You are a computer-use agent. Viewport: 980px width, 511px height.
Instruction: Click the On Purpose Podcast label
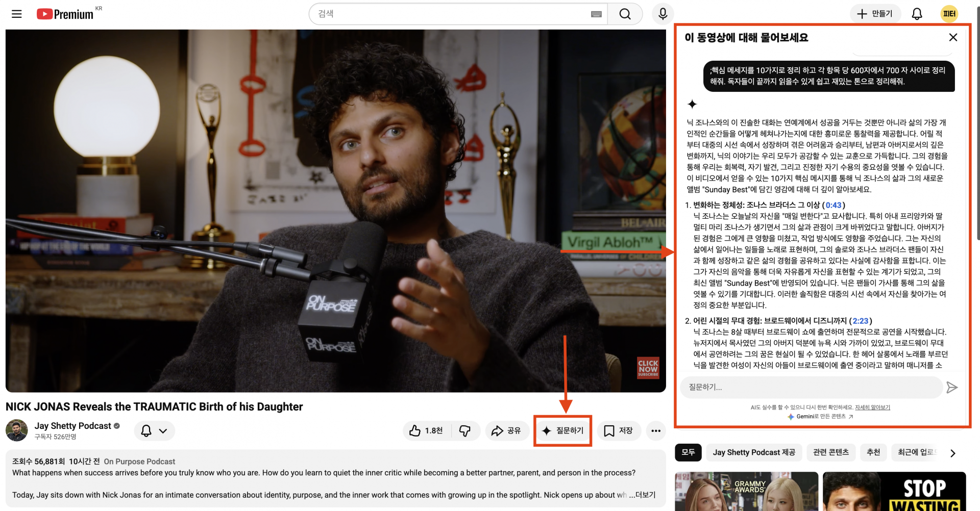tap(139, 462)
